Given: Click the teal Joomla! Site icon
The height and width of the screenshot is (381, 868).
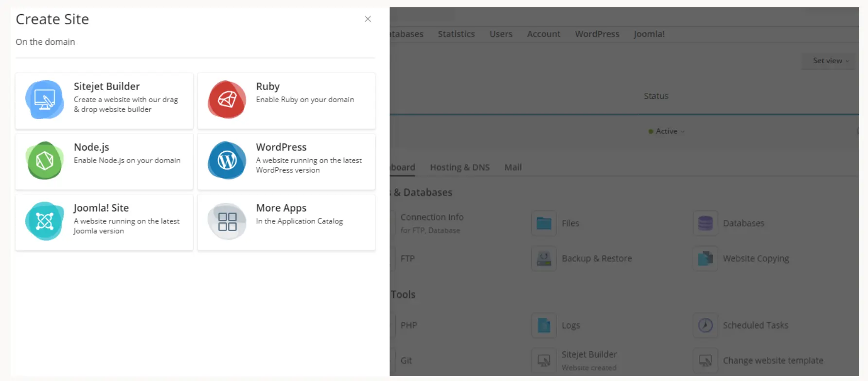Looking at the screenshot, I should [x=44, y=221].
